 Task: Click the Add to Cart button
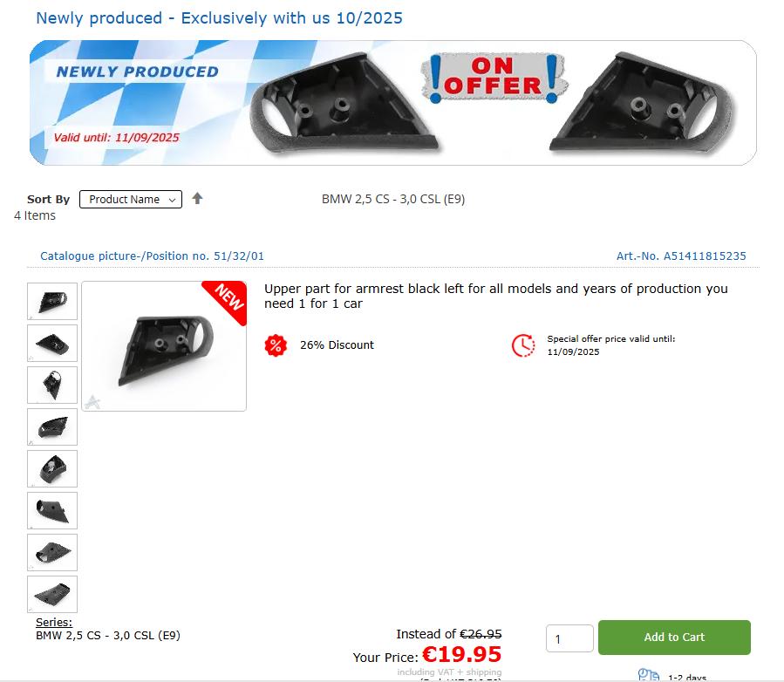tap(674, 638)
